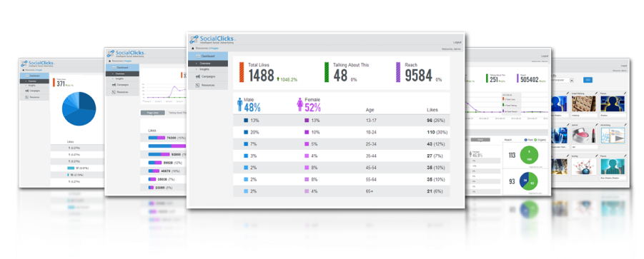The height and width of the screenshot is (259, 644).
Task: Click Logout link in front center window
Action: (457, 42)
